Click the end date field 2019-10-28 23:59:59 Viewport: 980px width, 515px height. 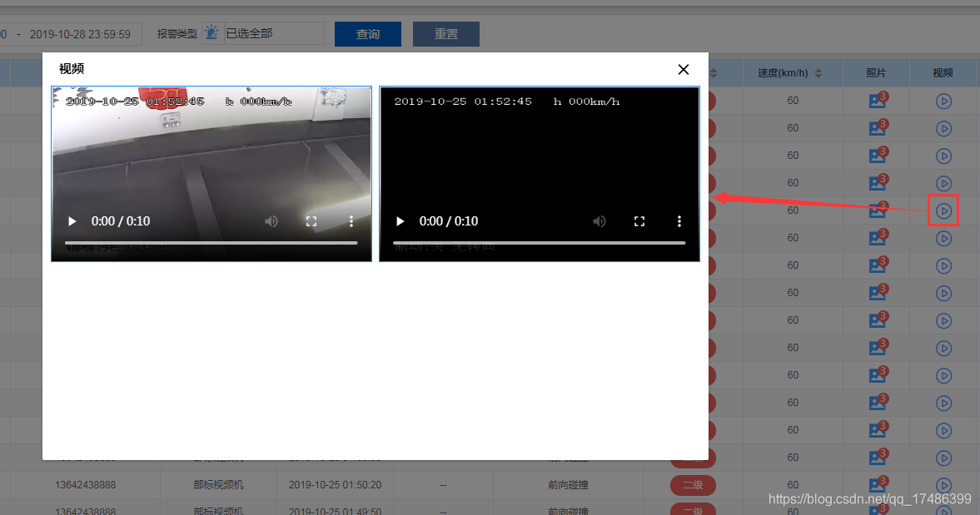tap(80, 34)
